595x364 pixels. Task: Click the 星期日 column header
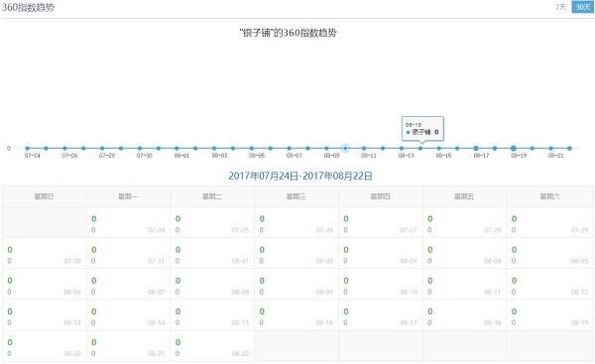pyautogui.click(x=44, y=196)
